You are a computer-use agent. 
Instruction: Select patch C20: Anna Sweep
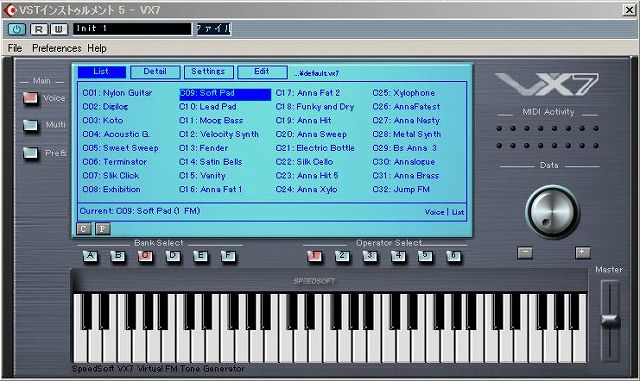311,134
